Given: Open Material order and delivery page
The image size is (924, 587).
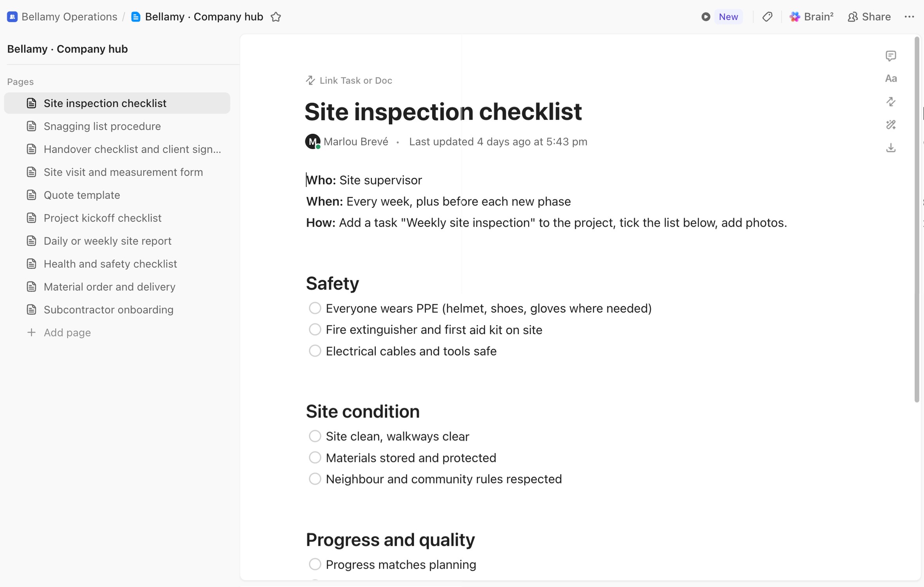Looking at the screenshot, I should tap(117, 287).
